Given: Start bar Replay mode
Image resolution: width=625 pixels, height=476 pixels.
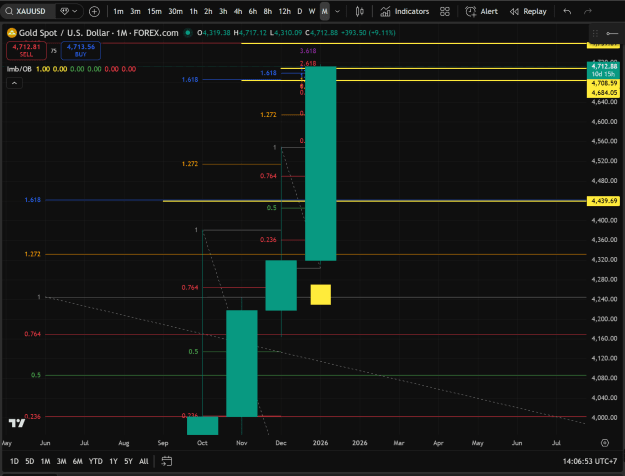Looking at the screenshot, I should (528, 12).
